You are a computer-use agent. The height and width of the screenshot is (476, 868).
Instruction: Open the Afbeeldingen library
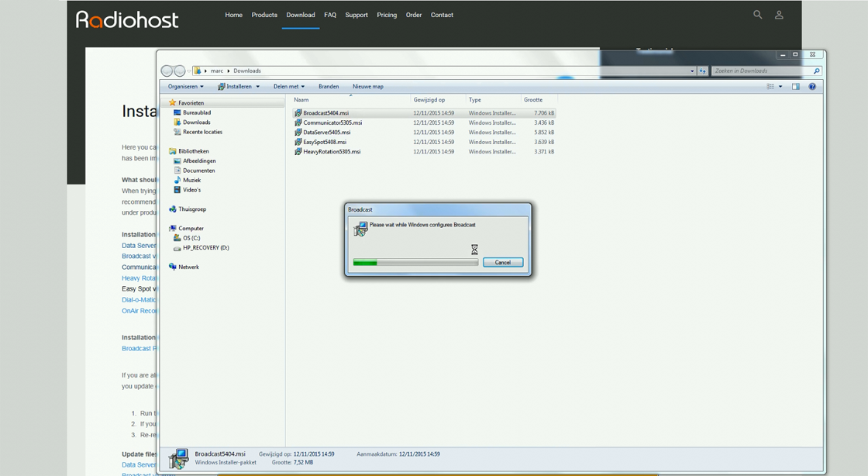click(x=199, y=161)
